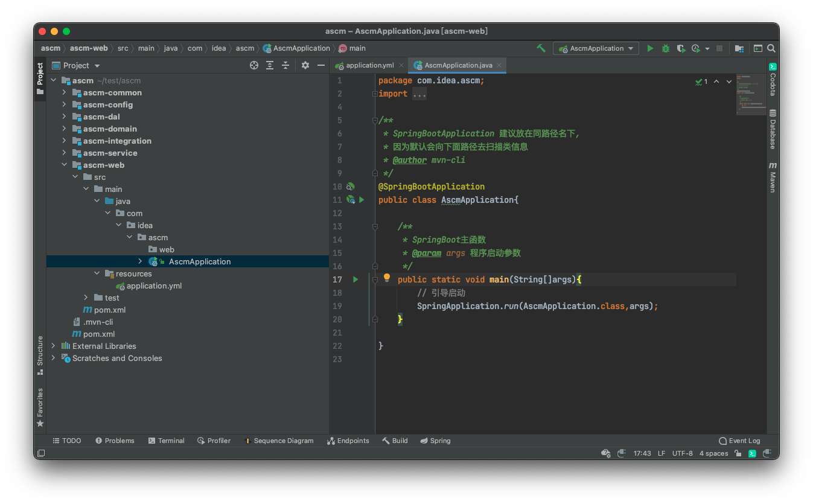Go to next highlighted error arrow

coord(729,81)
